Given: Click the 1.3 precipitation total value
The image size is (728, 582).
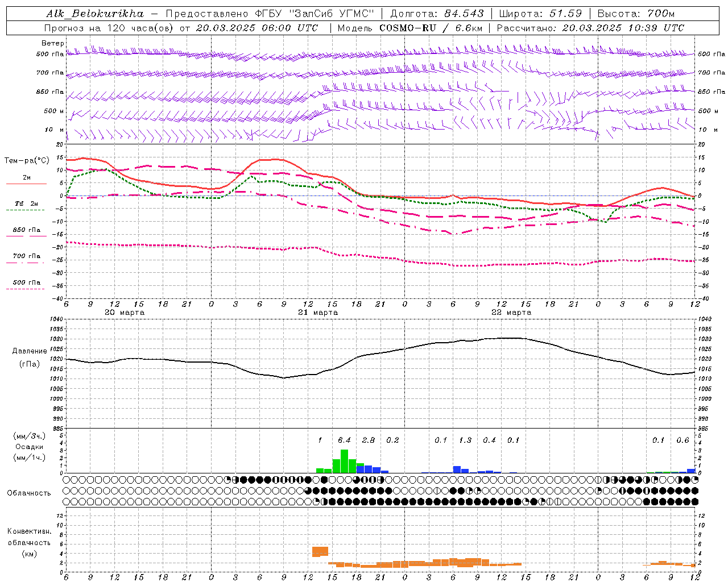Looking at the screenshot, I should click(x=465, y=440).
